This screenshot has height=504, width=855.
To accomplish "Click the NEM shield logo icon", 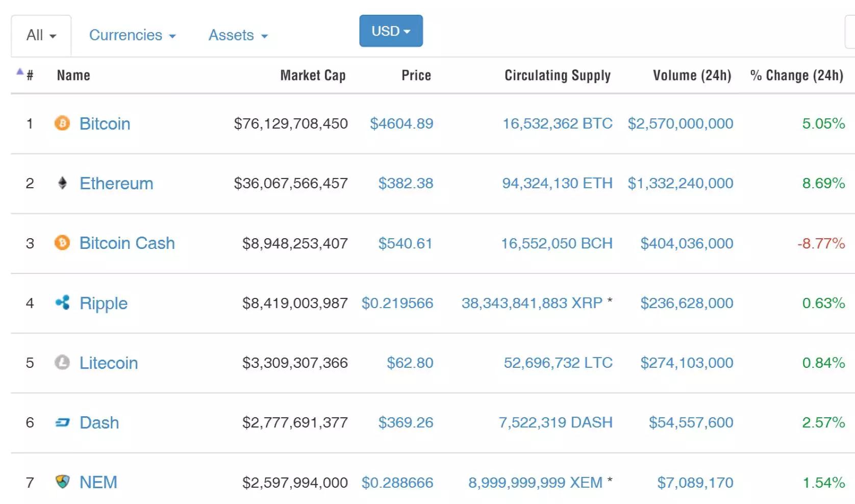I will 62,482.
